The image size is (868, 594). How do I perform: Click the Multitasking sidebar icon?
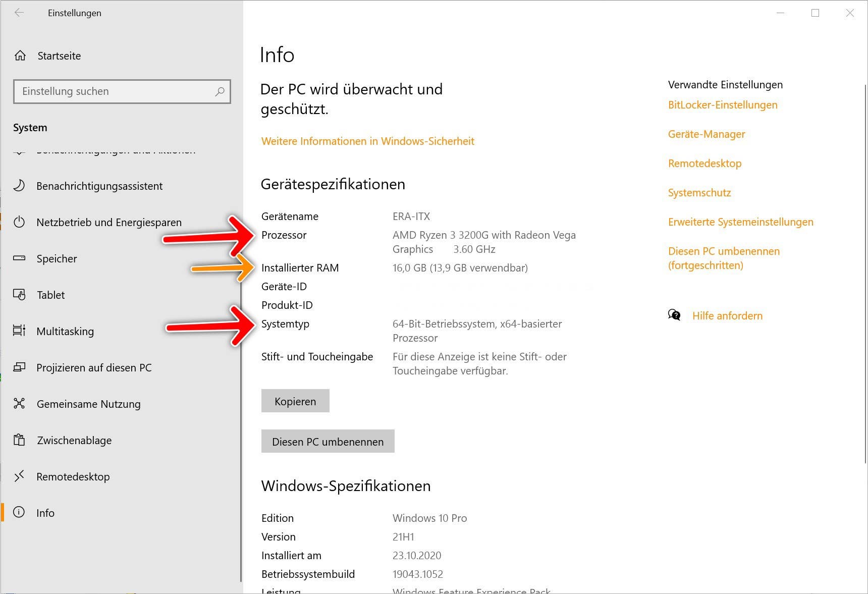coord(20,331)
